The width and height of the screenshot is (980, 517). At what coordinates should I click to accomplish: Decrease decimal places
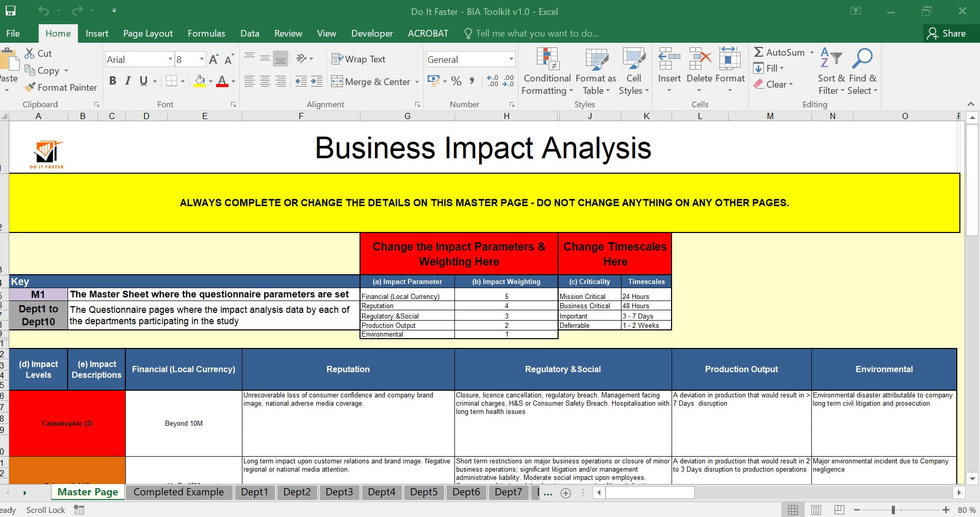point(509,81)
